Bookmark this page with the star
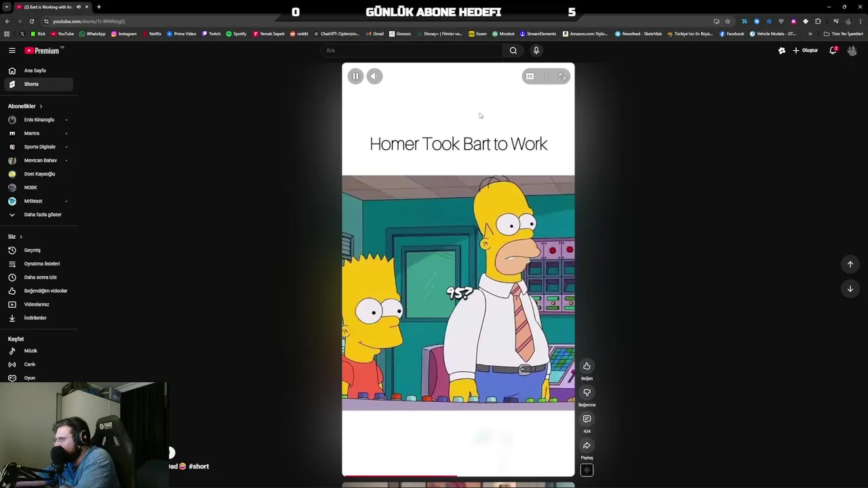The image size is (868, 488). tap(728, 21)
